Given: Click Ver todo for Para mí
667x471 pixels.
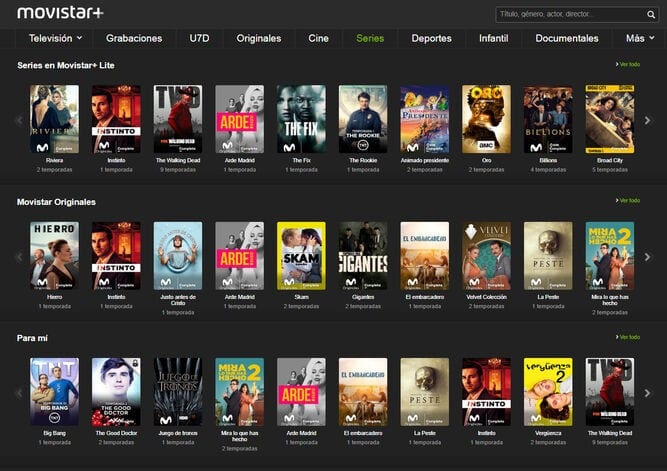Looking at the screenshot, I should coord(629,337).
